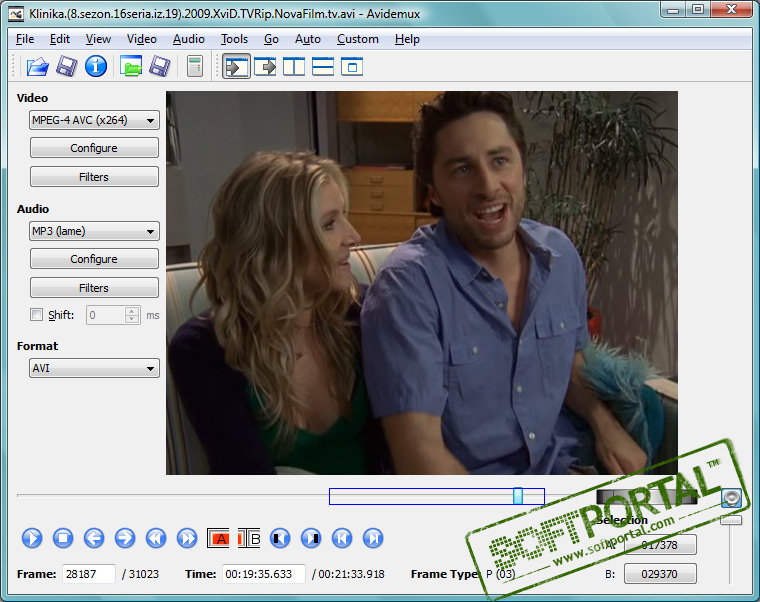The height and width of the screenshot is (602, 760).
Task: Click Configure under Audio section
Action: pyautogui.click(x=94, y=259)
